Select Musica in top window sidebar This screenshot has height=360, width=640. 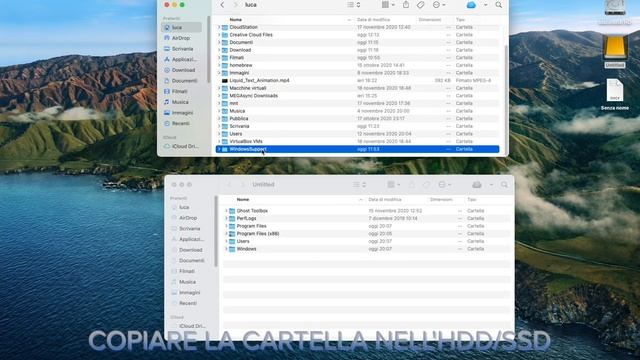181,102
